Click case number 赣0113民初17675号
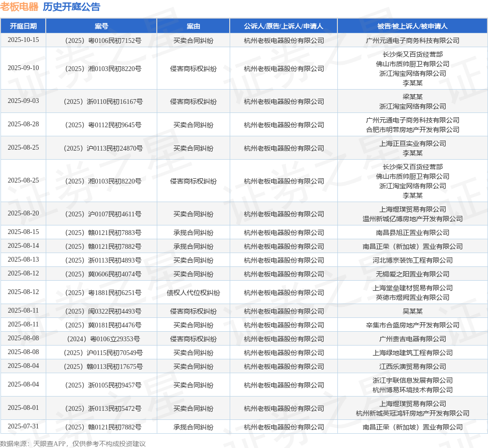 pyautogui.click(x=103, y=367)
